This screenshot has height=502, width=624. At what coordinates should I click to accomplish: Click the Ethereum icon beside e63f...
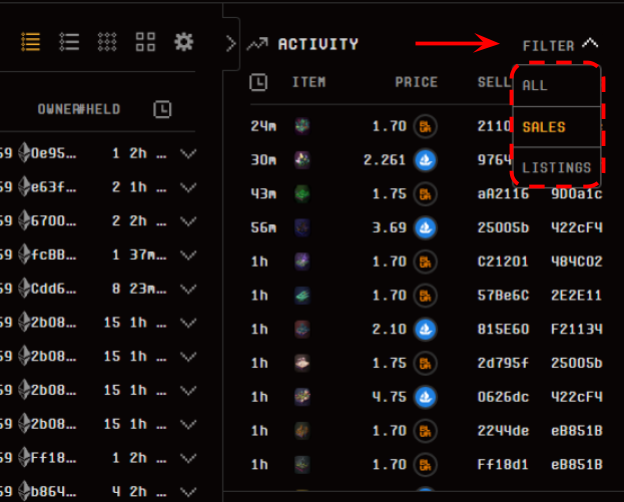24,187
